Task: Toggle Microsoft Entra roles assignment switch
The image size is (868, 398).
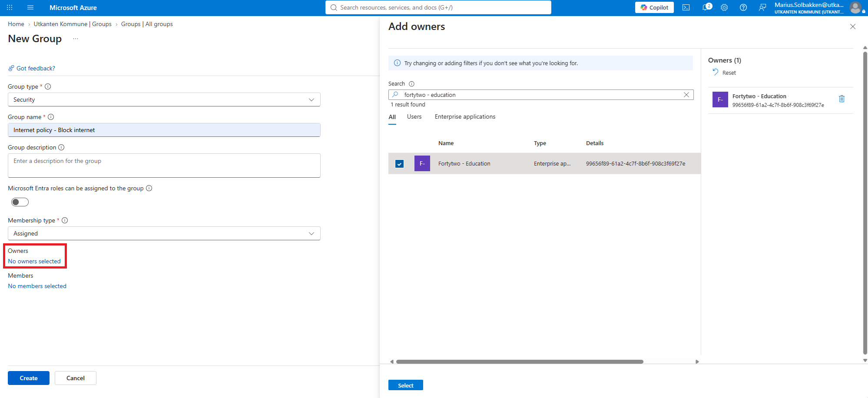Action: pos(20,202)
